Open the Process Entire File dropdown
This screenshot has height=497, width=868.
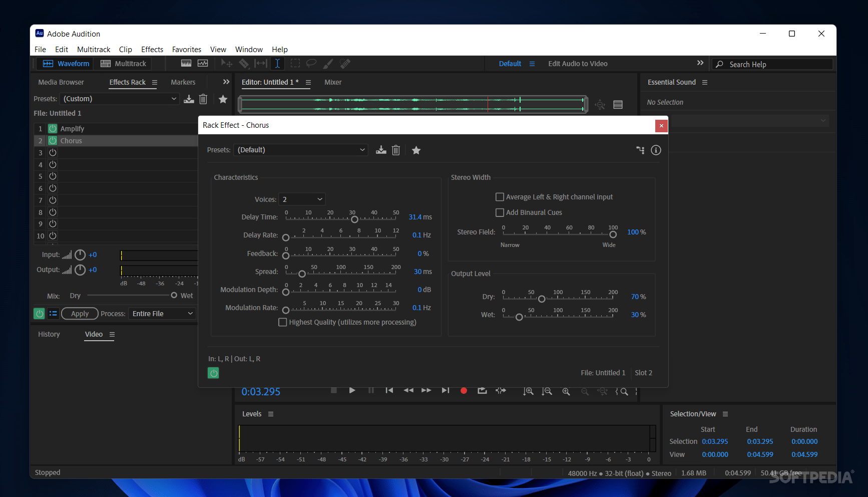[162, 314]
